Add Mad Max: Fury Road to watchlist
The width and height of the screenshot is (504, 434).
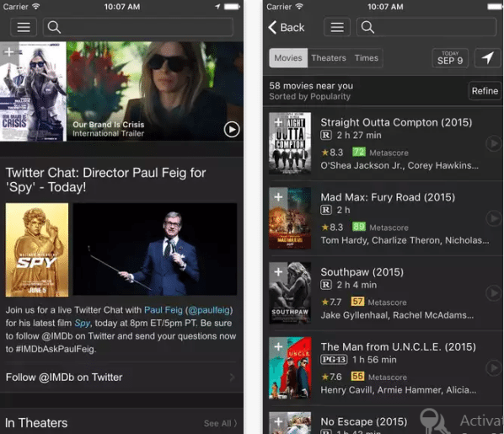[x=278, y=196]
